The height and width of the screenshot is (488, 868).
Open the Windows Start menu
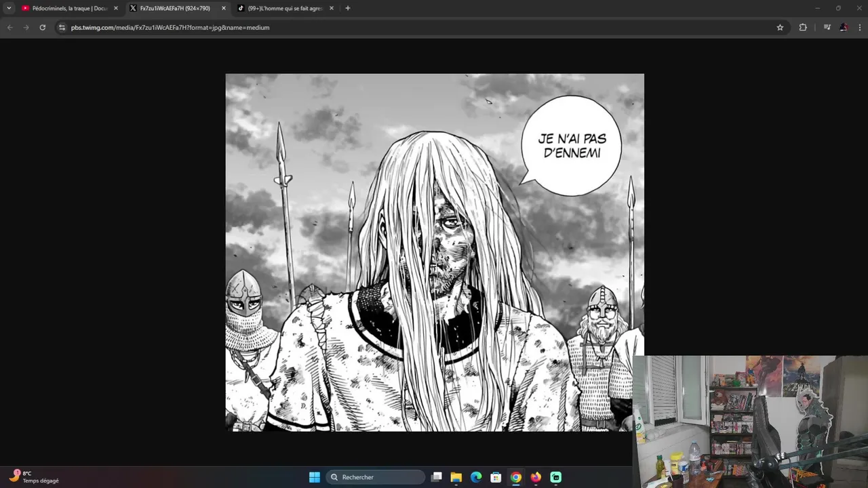[315, 477]
